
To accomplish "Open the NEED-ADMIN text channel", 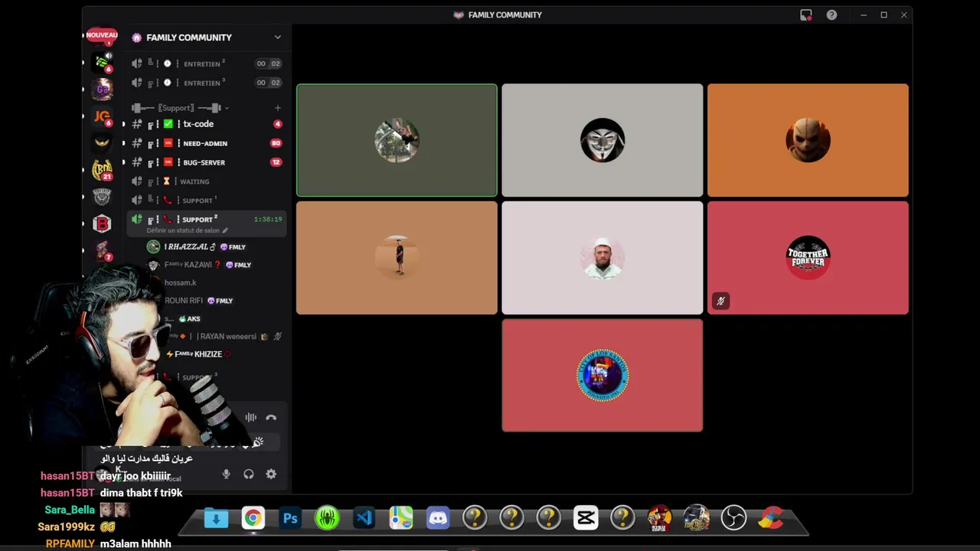I will click(207, 143).
